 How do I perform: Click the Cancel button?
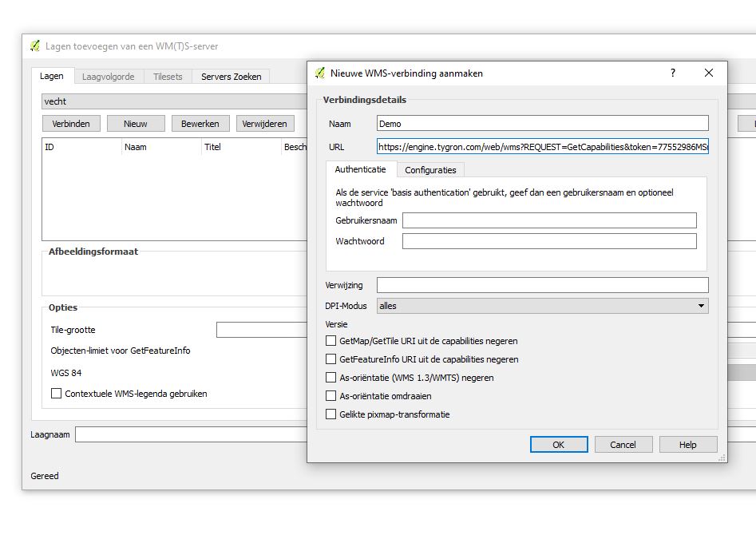coord(623,445)
